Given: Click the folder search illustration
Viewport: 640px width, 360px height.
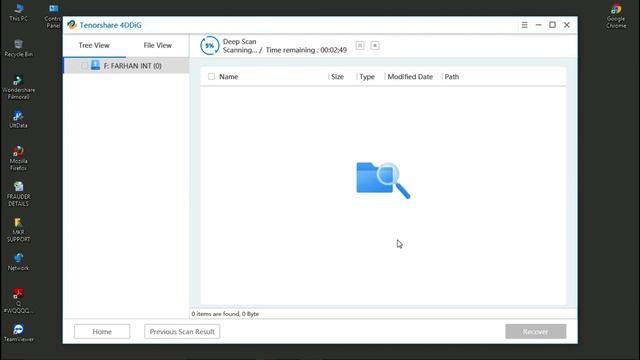Looking at the screenshot, I should click(x=383, y=180).
